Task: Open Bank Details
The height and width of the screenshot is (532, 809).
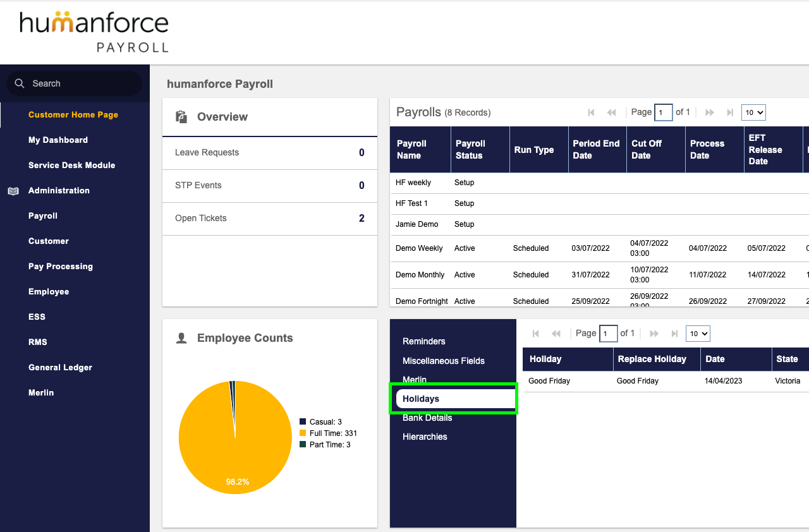Action: pos(427,418)
